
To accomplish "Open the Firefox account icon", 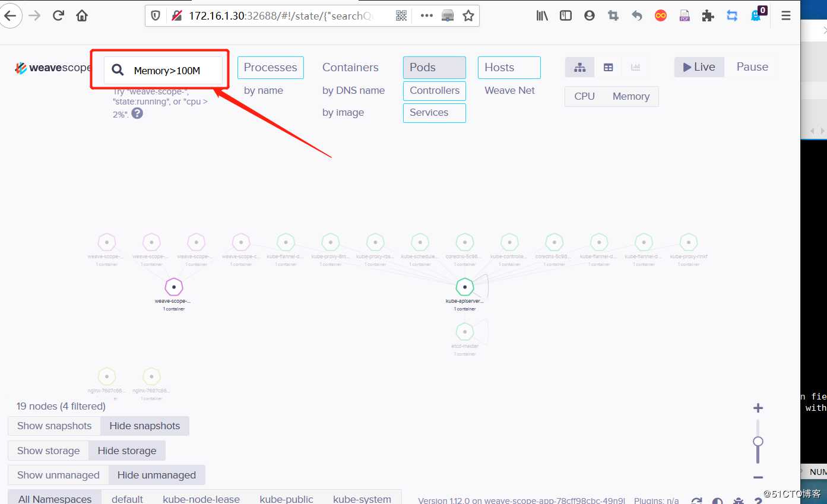I will point(590,16).
